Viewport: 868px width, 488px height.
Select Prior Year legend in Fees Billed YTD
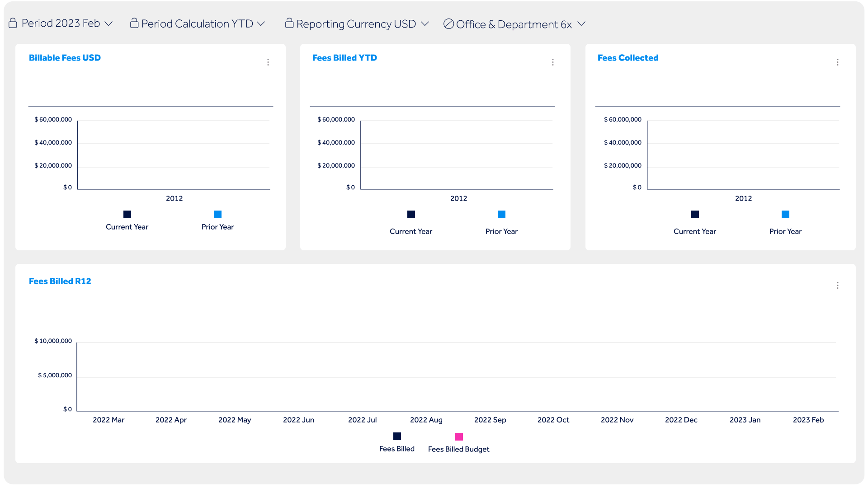pos(501,223)
